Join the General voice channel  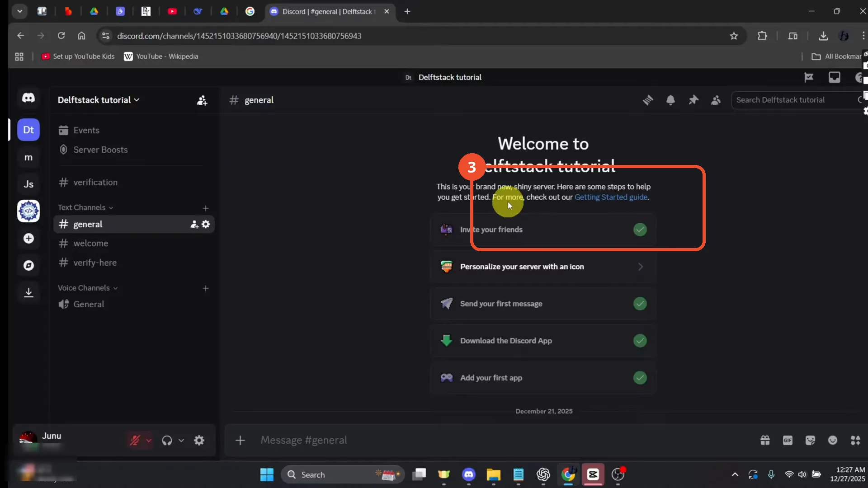point(133,304)
